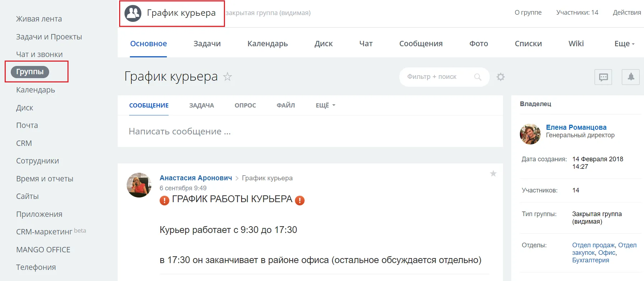Open owner profile Елена Романцова
This screenshot has width=644, height=281.
pos(576,127)
